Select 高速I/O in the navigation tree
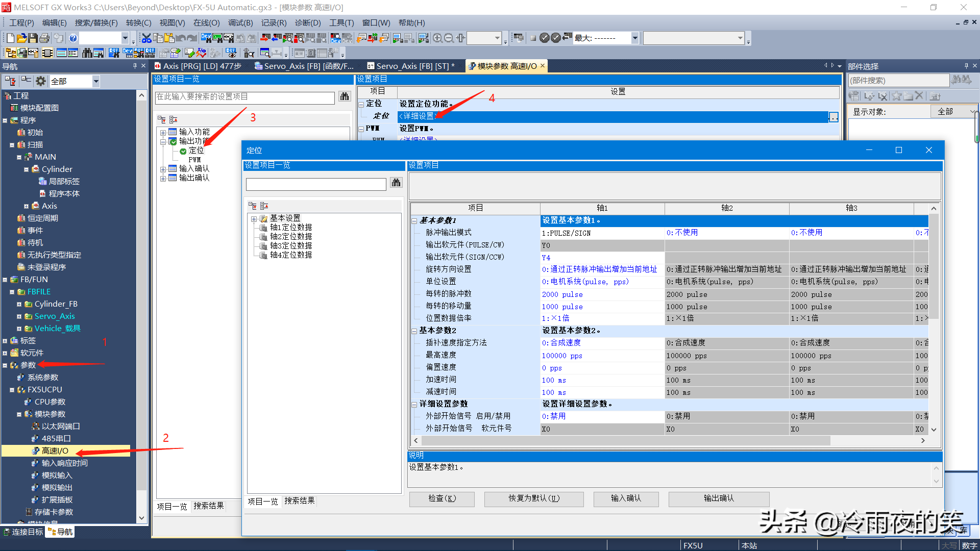This screenshot has height=551, width=980. pyautogui.click(x=55, y=451)
